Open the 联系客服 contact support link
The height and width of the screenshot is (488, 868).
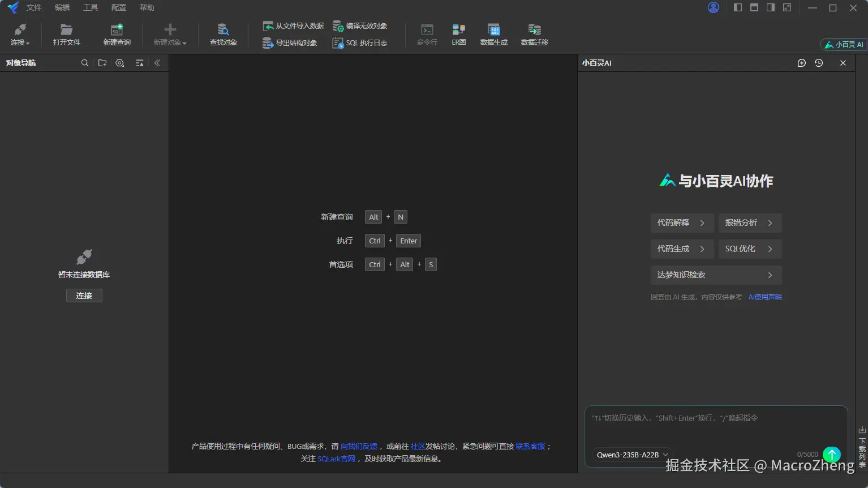click(x=530, y=446)
